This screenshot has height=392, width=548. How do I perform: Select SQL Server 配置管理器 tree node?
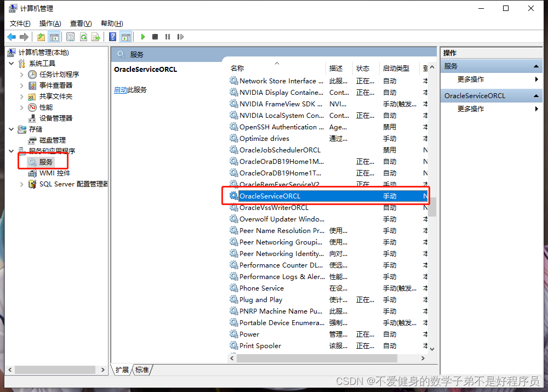click(x=73, y=184)
